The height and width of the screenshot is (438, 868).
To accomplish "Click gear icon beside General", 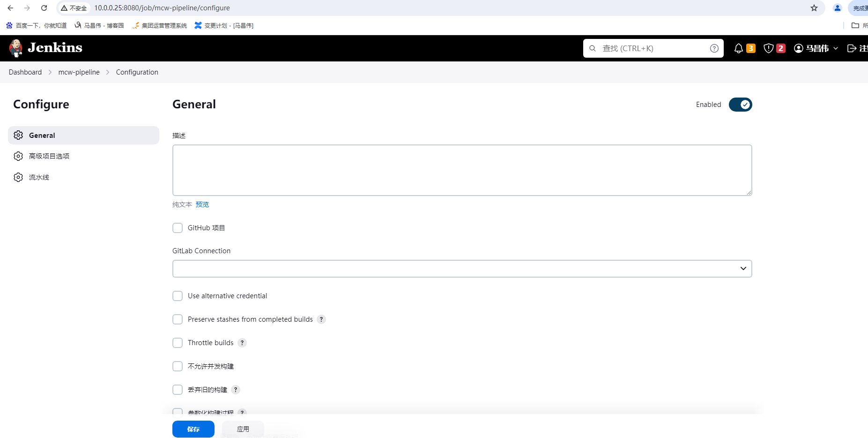I will point(18,135).
